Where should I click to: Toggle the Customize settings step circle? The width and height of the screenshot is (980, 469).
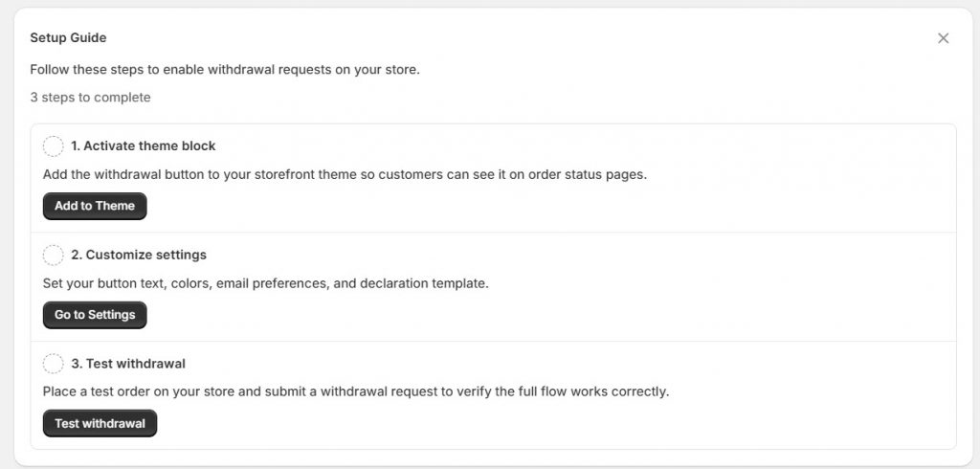coord(54,256)
